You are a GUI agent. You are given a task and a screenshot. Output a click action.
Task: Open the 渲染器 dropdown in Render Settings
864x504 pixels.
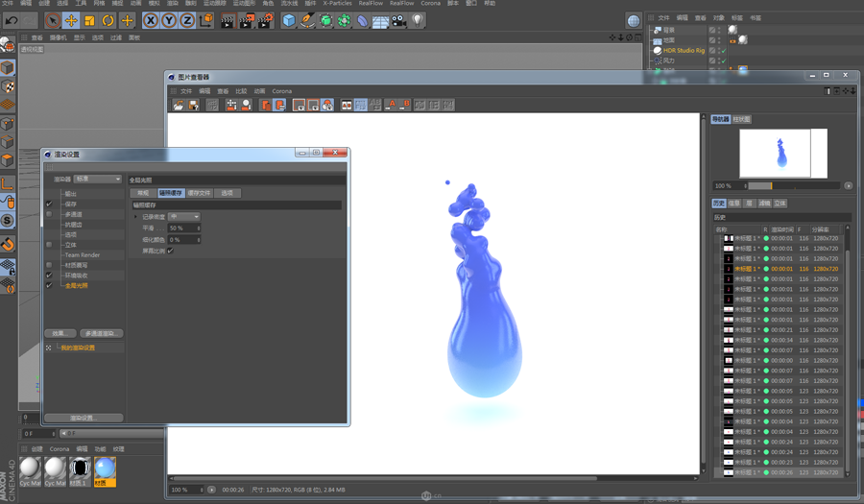[x=98, y=179]
